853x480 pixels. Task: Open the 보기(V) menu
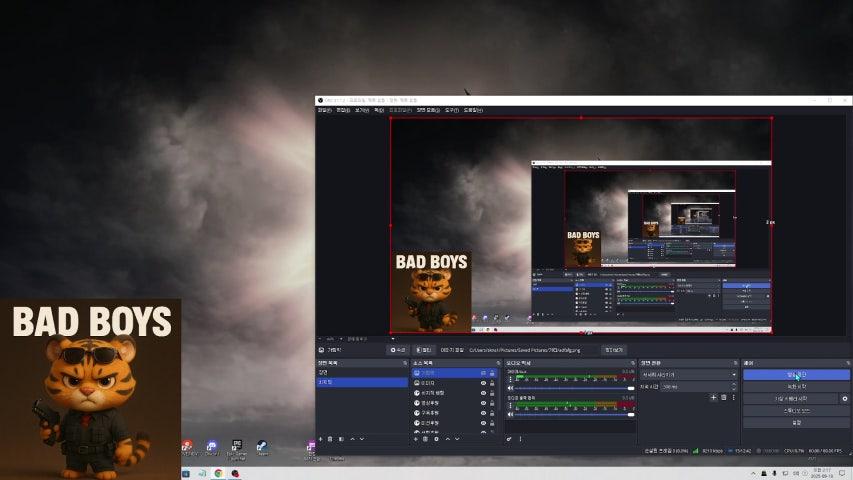coord(362,110)
